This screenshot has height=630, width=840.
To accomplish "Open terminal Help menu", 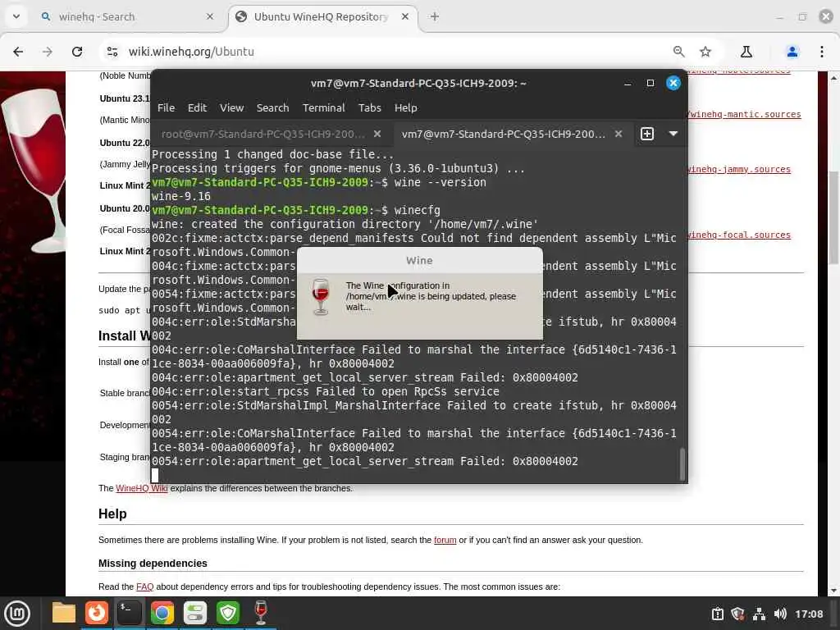I will tap(405, 107).
